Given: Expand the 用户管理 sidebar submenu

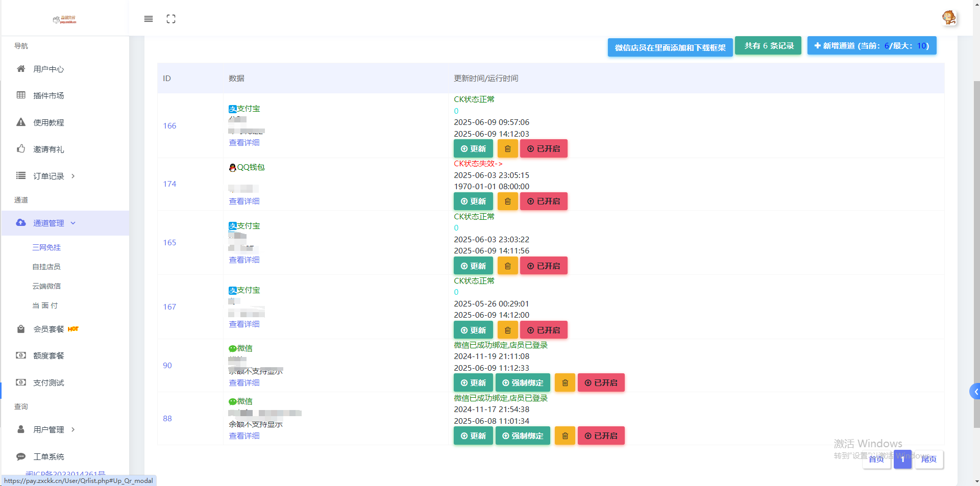Looking at the screenshot, I should point(48,429).
